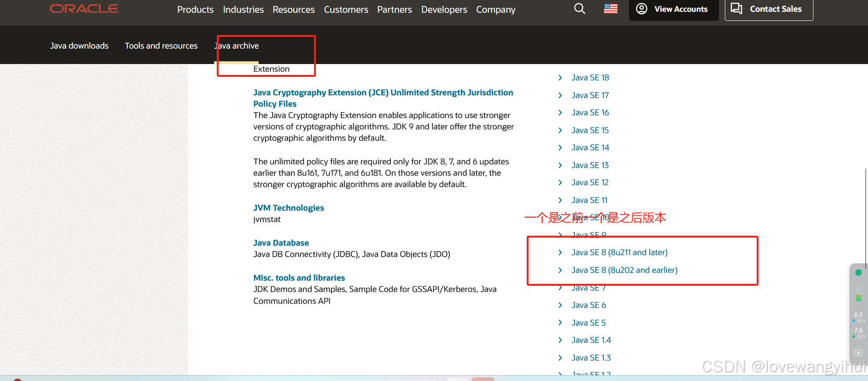Open the Industries menu
This screenshot has width=868, height=381.
point(243,10)
